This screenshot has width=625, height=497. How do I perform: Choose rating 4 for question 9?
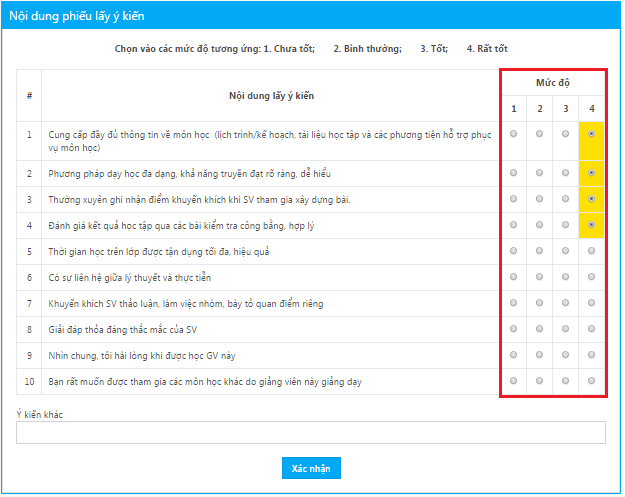[592, 355]
